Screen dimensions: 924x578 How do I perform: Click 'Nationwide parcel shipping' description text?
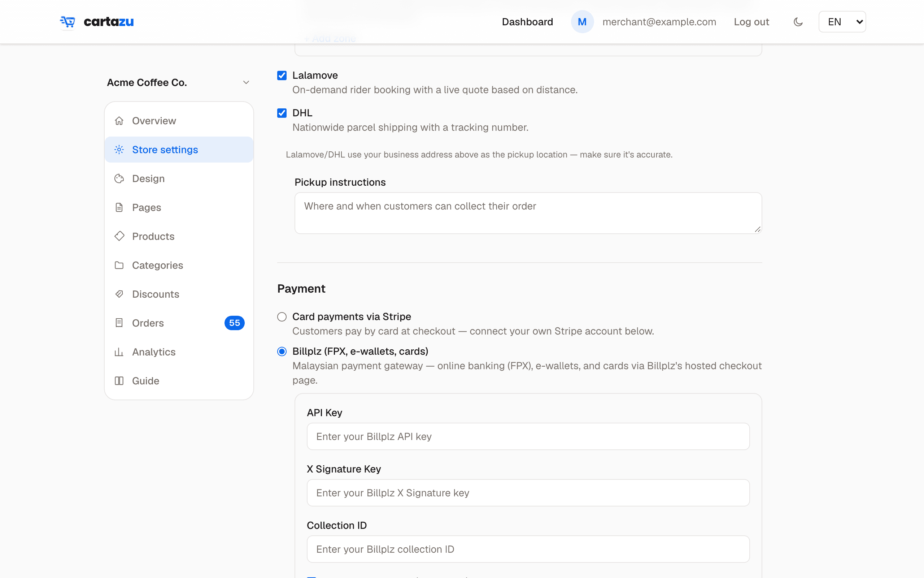tap(410, 127)
